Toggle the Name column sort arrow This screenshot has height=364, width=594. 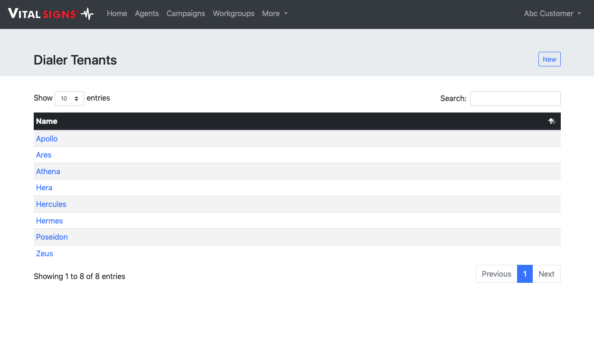[x=552, y=121]
